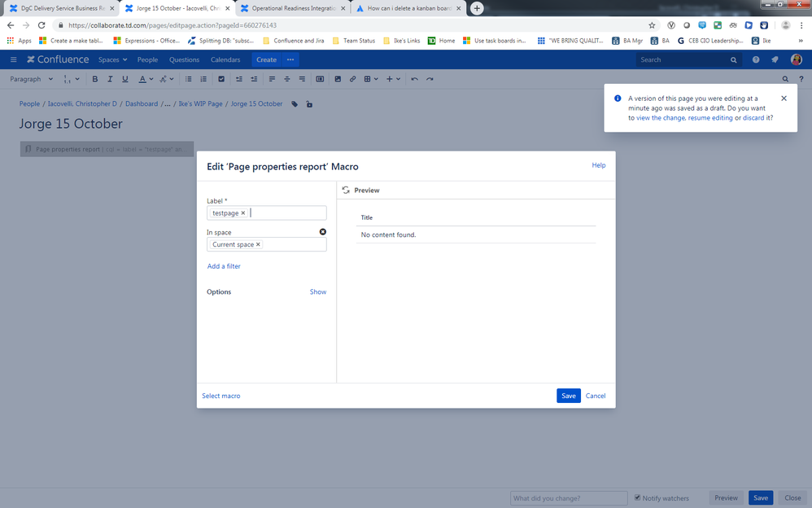Cancel the macro dialog
Screen dimensions: 812x508
click(596, 396)
